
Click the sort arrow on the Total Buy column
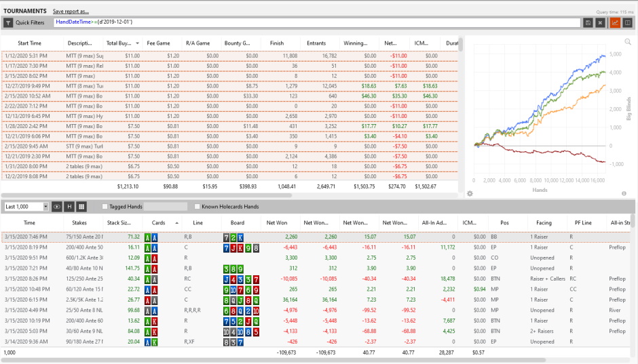(138, 43)
